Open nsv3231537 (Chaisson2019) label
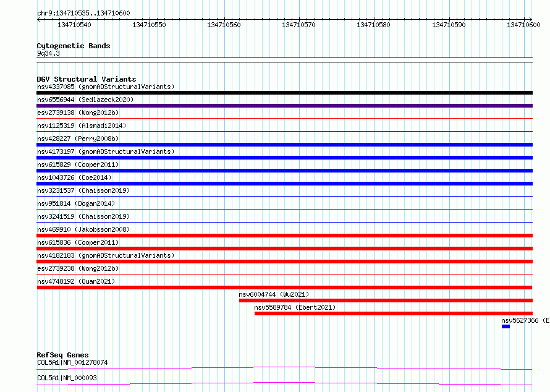This screenshot has height=392, width=550. pyautogui.click(x=83, y=190)
